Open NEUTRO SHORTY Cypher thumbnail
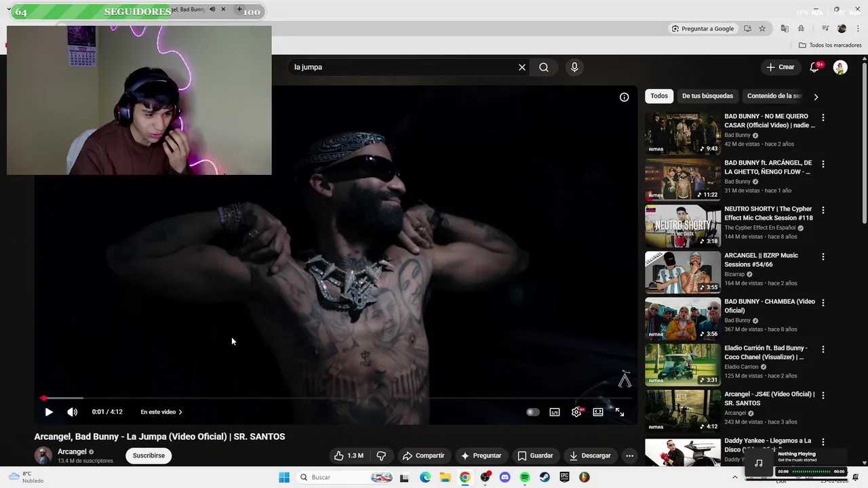The image size is (868, 488). 682,226
